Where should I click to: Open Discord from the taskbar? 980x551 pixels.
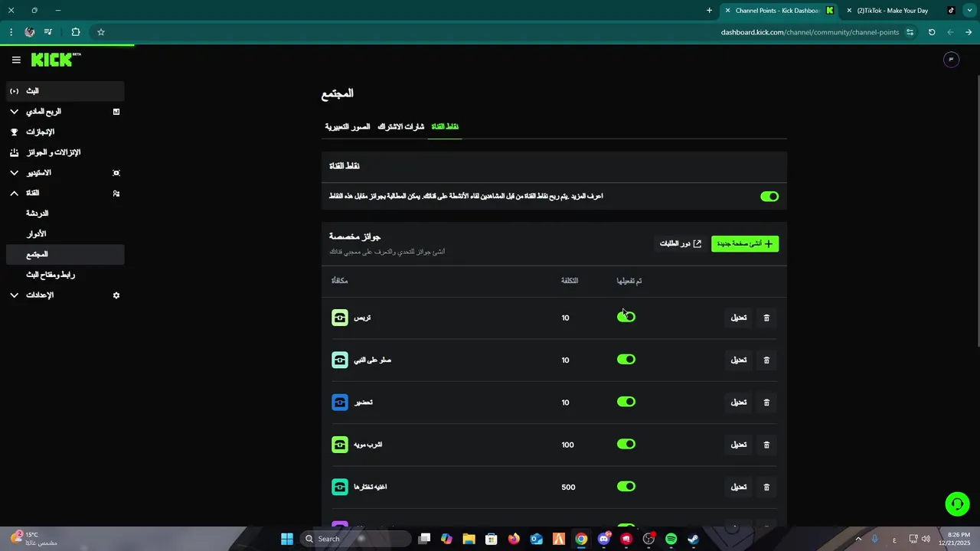pyautogui.click(x=604, y=539)
